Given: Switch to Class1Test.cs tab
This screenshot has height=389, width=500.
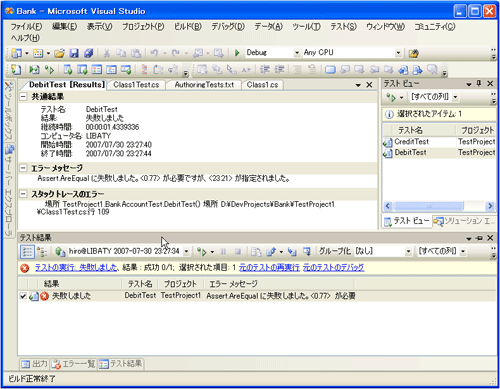Looking at the screenshot, I should [136, 85].
